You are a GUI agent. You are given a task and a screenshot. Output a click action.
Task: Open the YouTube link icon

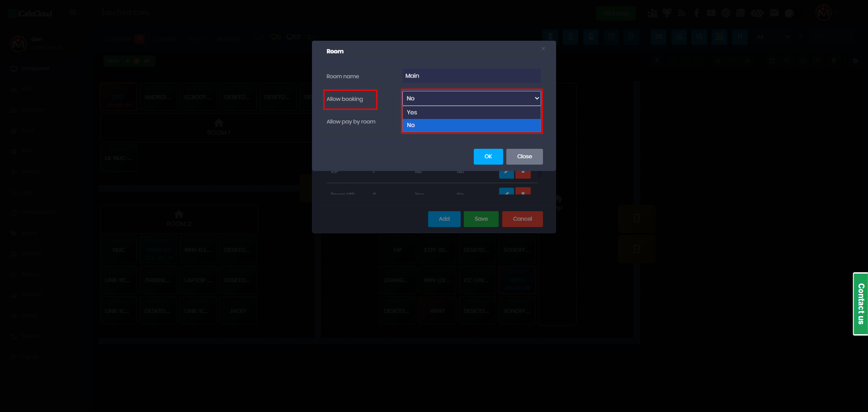point(711,13)
